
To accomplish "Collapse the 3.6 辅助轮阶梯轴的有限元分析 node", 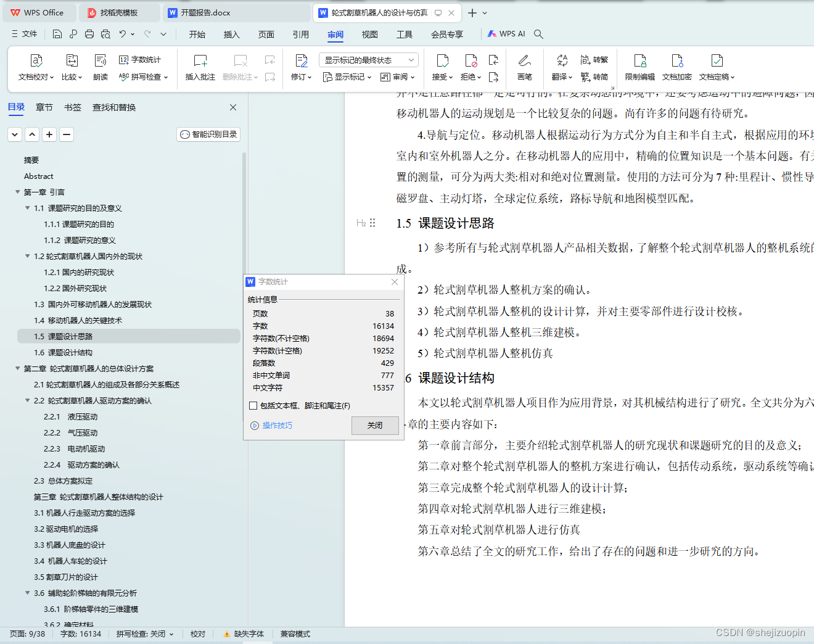I will [x=28, y=593].
